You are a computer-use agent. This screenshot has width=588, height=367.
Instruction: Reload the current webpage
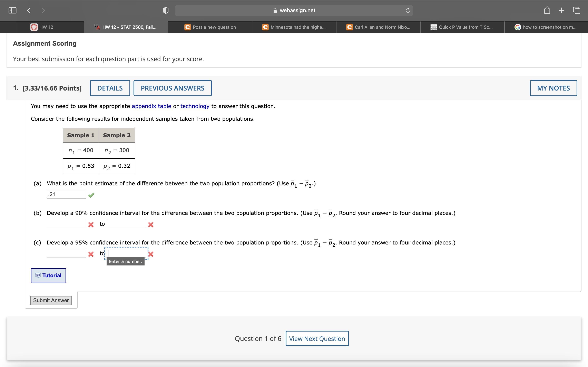[407, 10]
